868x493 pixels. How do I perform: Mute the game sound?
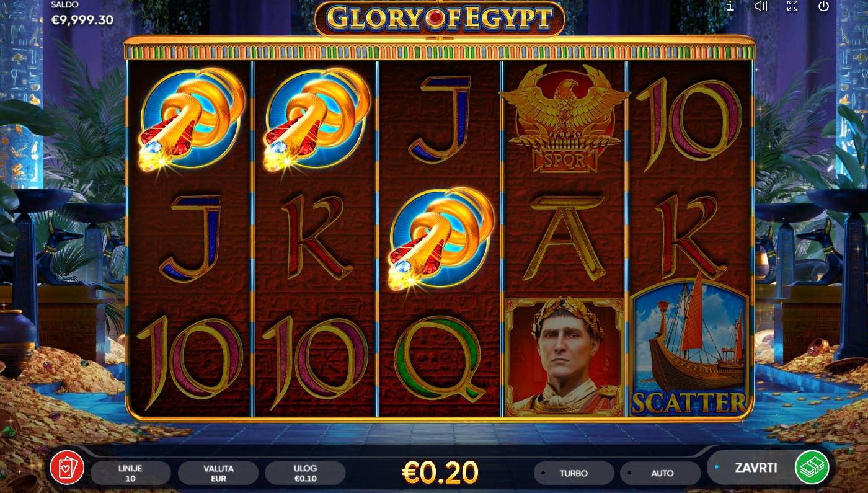[x=761, y=6]
